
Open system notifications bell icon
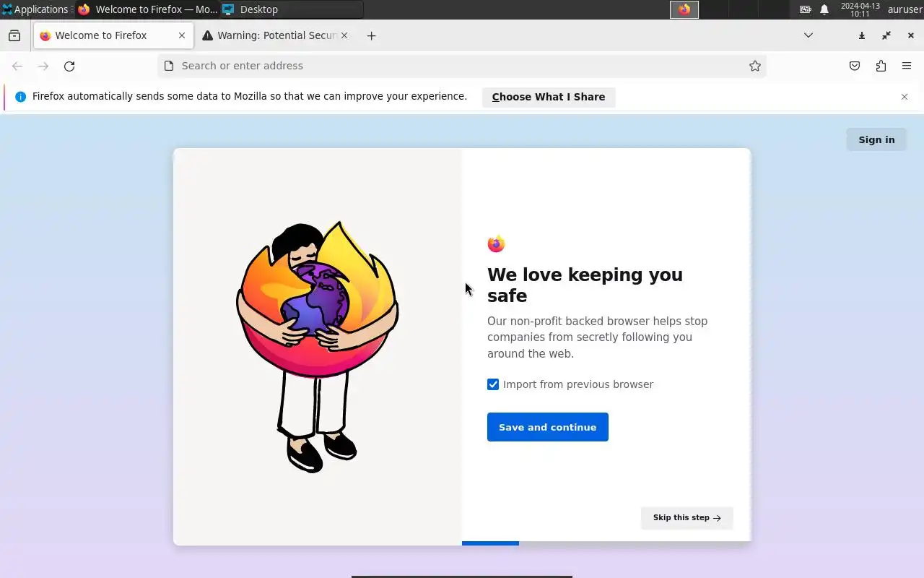click(824, 9)
